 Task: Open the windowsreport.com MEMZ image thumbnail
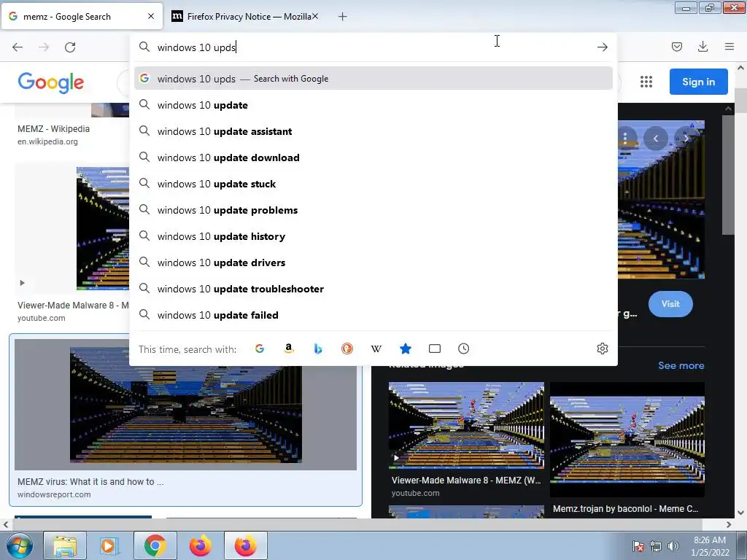[x=185, y=405]
